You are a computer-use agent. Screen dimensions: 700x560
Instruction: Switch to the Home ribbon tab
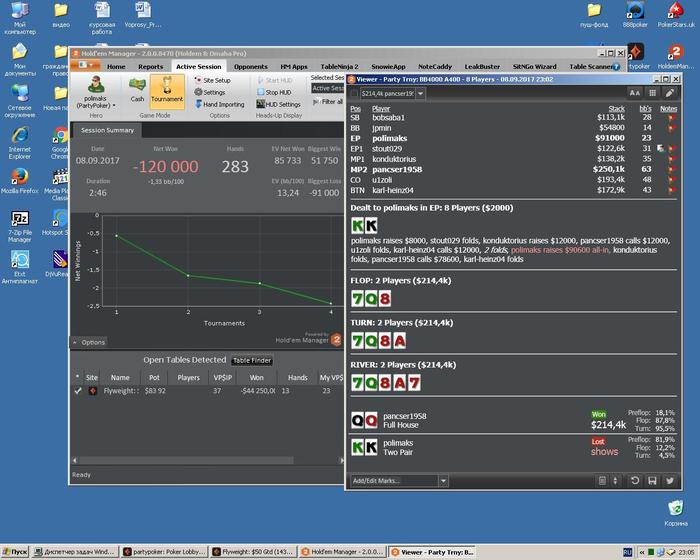click(116, 67)
